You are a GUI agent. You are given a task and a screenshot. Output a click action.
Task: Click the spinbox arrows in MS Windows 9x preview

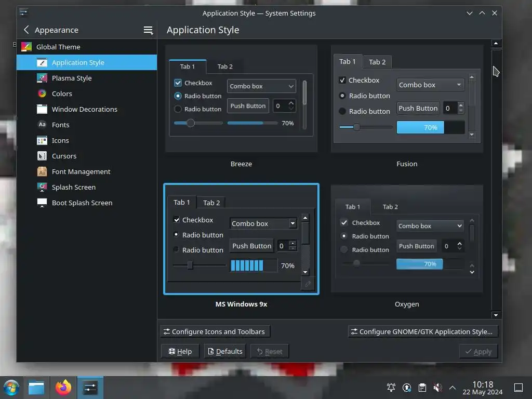pos(293,246)
